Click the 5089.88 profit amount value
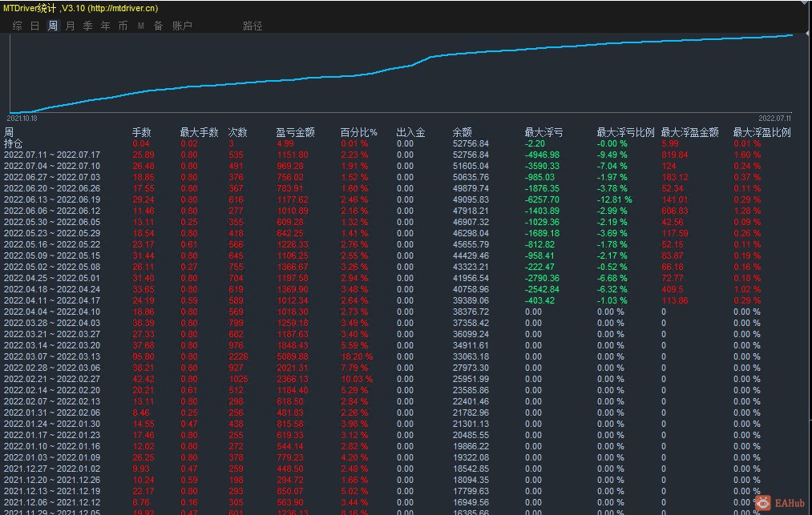The height and width of the screenshot is (515, 812). pos(293,356)
